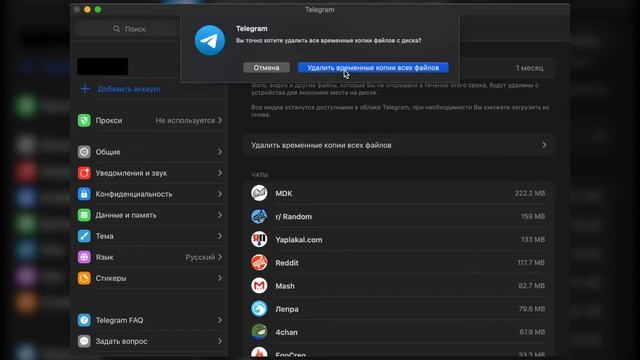Click the 82.7 MB size for Mash
The width and height of the screenshot is (640, 360).
532,286
